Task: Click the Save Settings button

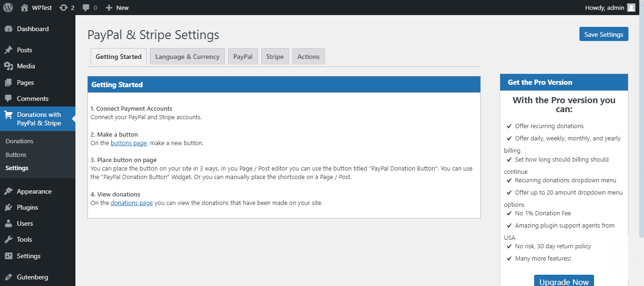Action: tap(603, 34)
